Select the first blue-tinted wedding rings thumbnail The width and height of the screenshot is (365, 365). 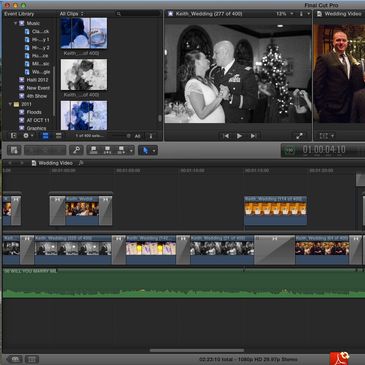tap(84, 33)
